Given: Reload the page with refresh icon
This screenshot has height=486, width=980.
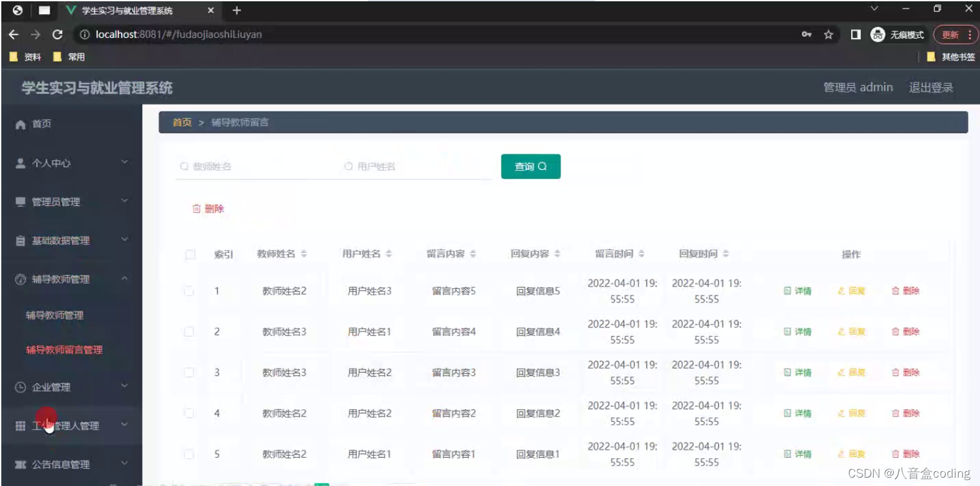Looking at the screenshot, I should pyautogui.click(x=57, y=35).
